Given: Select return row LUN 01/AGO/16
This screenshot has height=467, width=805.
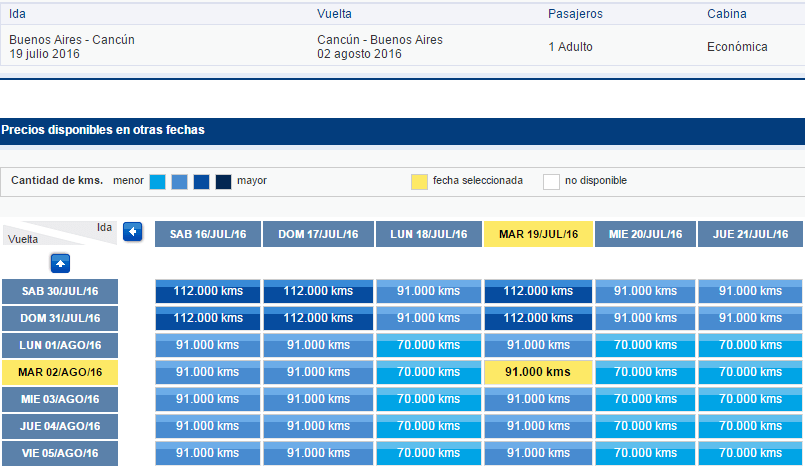Looking at the screenshot, I should 60,345.
